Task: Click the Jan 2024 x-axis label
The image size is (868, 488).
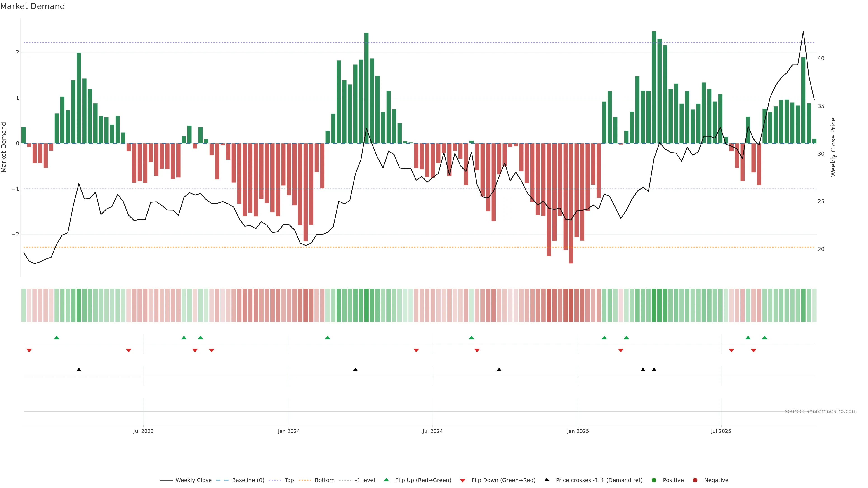Action: pos(289,431)
